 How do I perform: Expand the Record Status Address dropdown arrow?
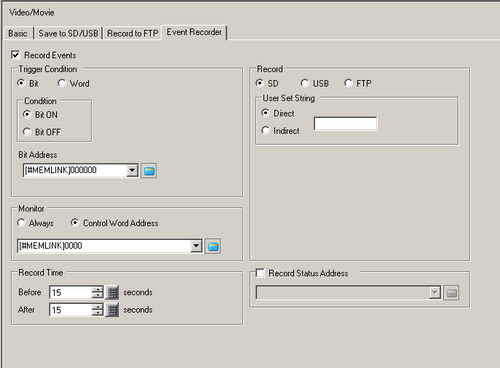[x=435, y=293]
